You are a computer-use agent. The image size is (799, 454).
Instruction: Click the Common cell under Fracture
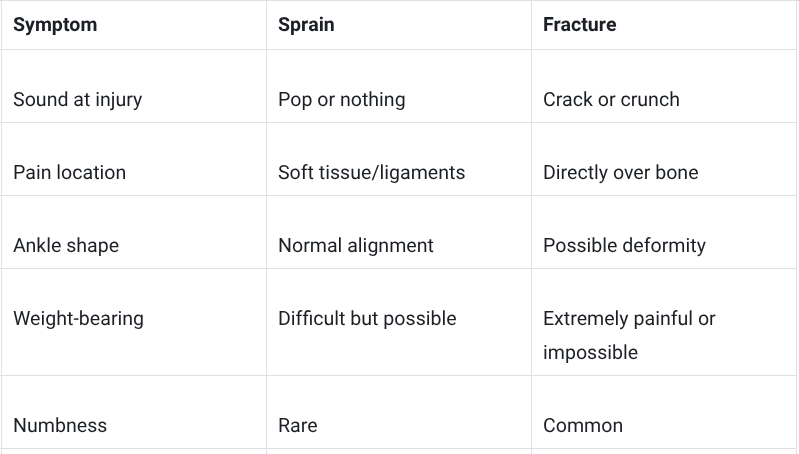(583, 425)
